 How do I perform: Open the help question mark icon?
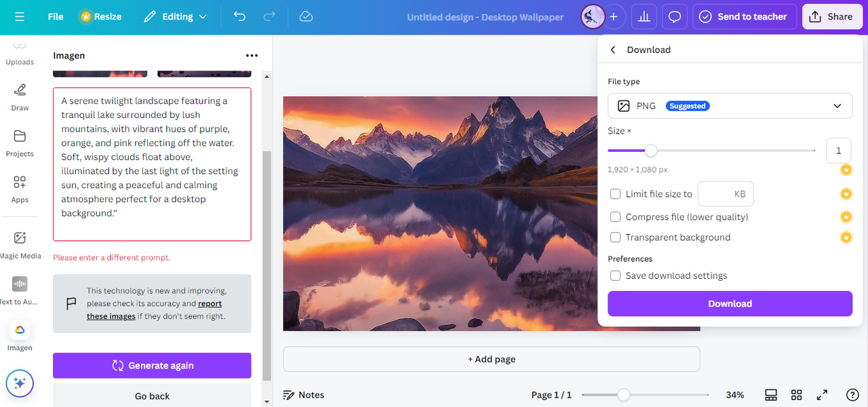pos(853,395)
